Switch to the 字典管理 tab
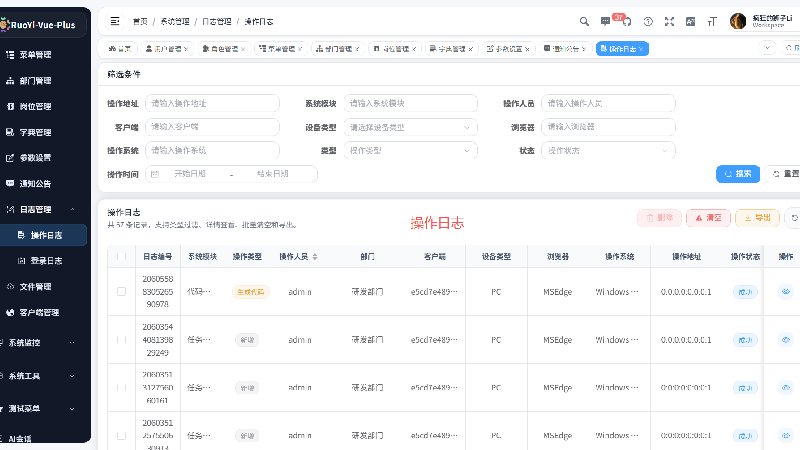Viewport: 800px width, 450px height. click(451, 48)
